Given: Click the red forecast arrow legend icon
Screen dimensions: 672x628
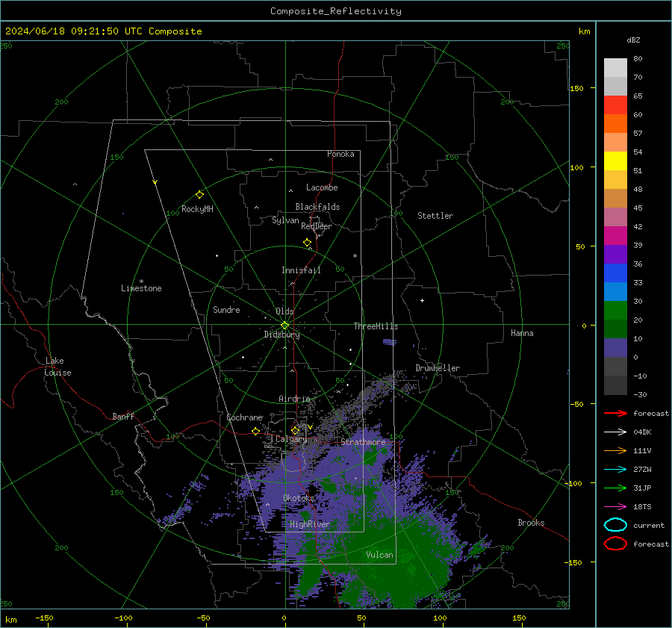Looking at the screenshot, I should point(615,413).
